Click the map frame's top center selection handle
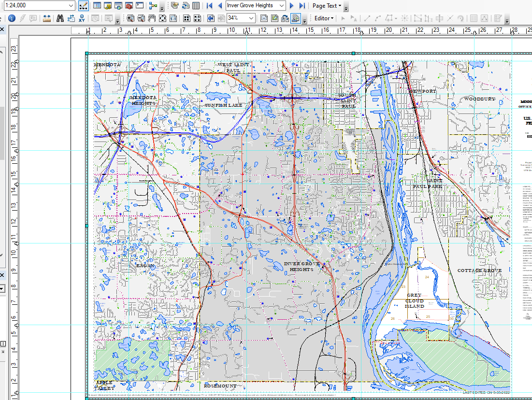This screenshot has height=400, width=532. point(354,53)
